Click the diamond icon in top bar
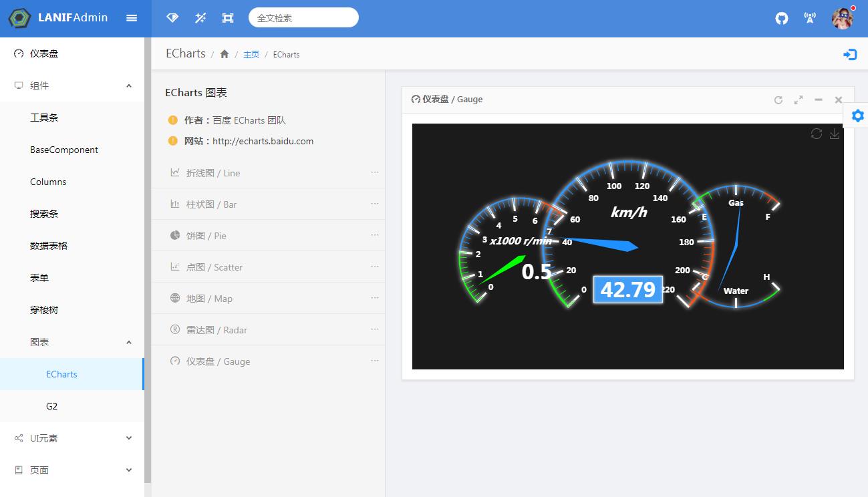Viewport: 868px width, 497px height. (172, 18)
